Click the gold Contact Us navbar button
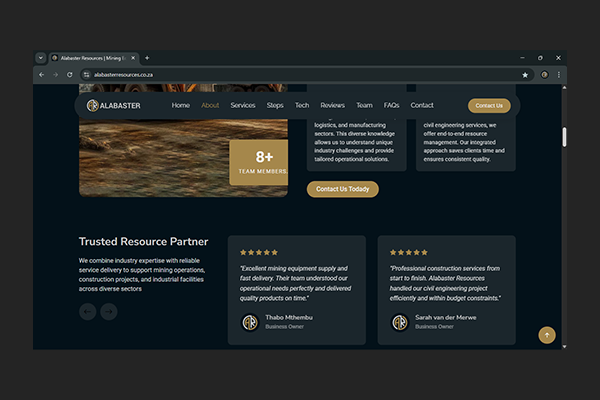 [x=489, y=106]
